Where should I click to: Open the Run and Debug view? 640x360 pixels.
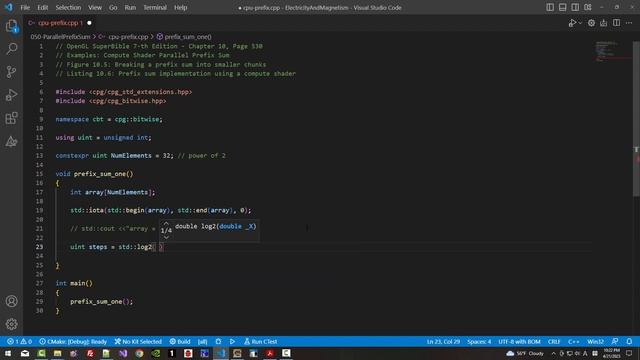tap(11, 95)
